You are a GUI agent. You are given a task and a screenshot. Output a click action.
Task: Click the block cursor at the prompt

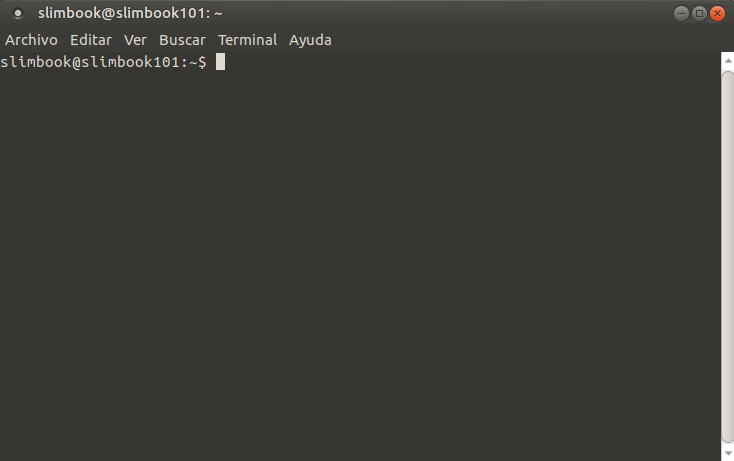221,62
